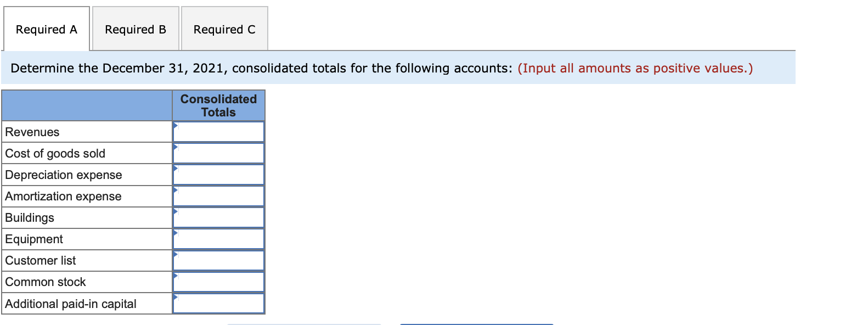Select the Required A tab
Viewport: 868px width, 325px height.
click(46, 29)
